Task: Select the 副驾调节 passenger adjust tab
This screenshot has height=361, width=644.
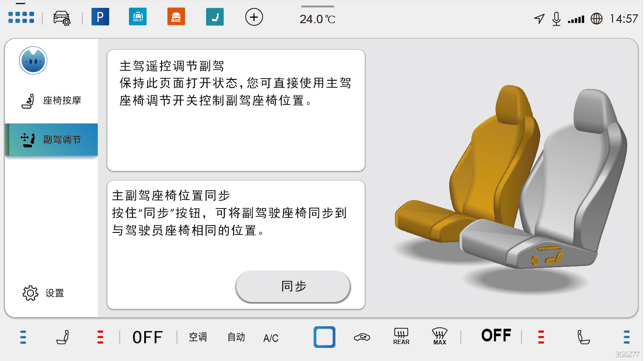Action: 51,140
